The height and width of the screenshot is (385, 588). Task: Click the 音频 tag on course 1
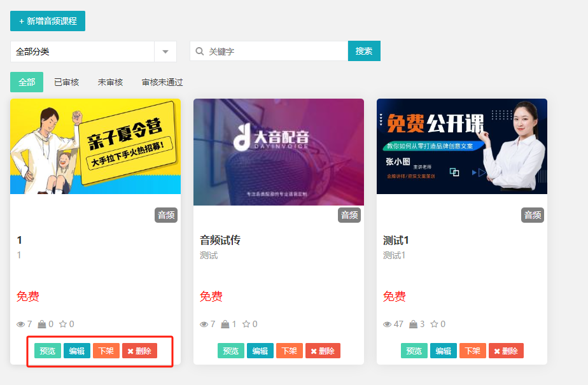(166, 215)
